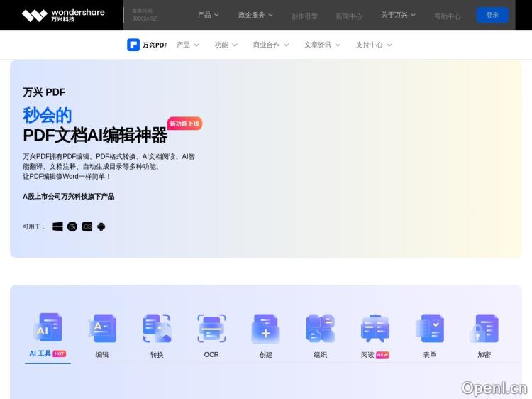Switch to the OCR tab label
532x399 pixels.
(211, 355)
